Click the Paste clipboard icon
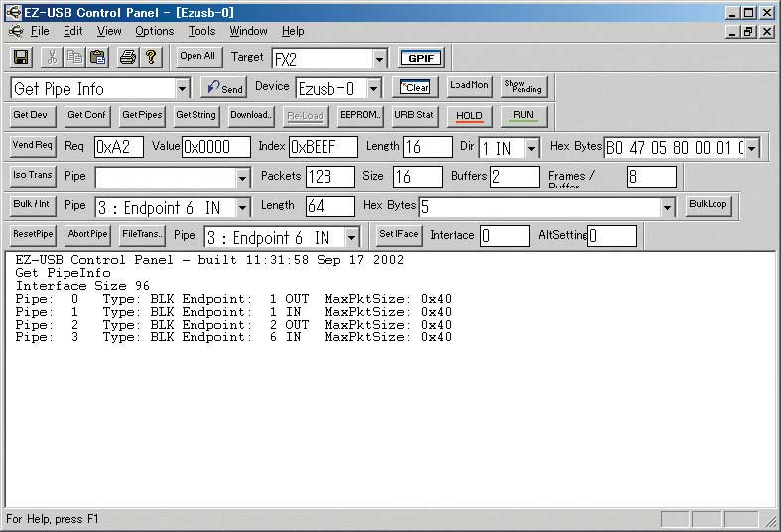This screenshot has width=781, height=532. tap(97, 57)
